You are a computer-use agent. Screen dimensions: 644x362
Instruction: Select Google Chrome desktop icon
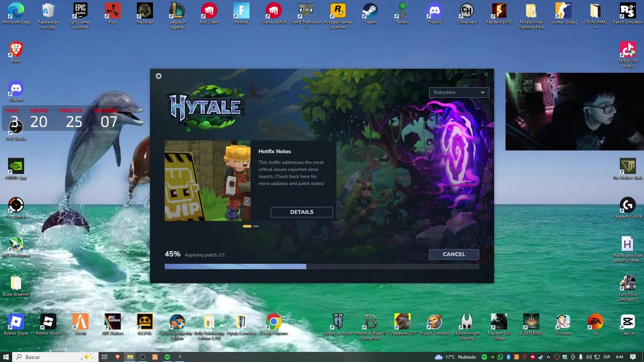coord(274,324)
